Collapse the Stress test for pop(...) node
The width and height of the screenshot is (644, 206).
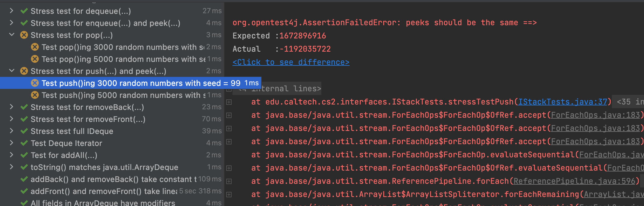pos(11,35)
